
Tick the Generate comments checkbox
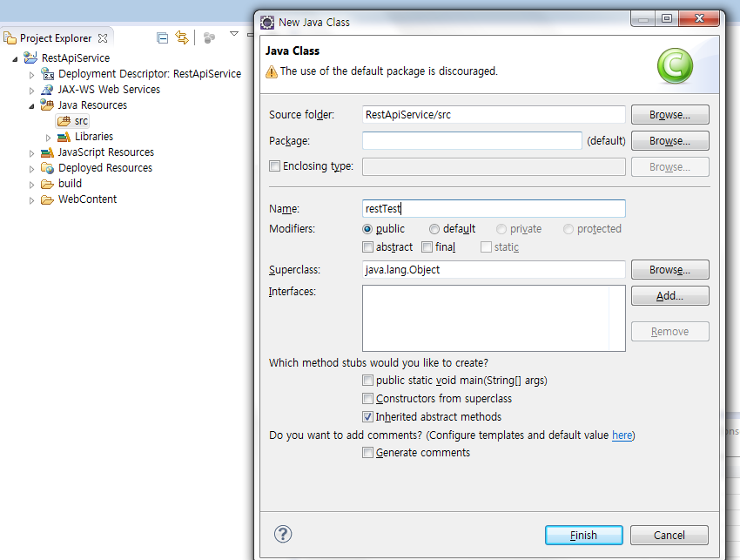tap(368, 453)
